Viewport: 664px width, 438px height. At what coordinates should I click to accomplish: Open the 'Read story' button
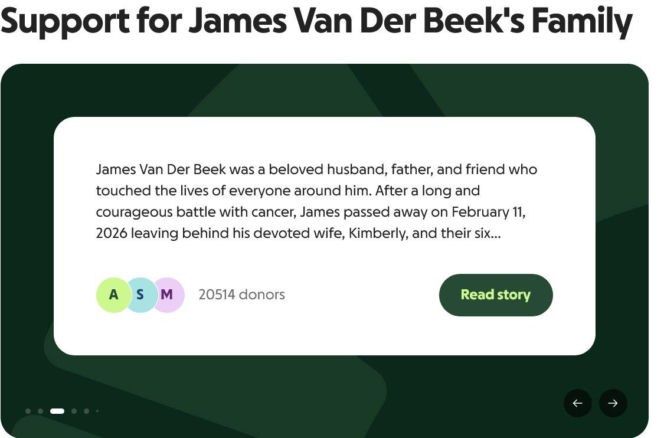[x=495, y=295]
